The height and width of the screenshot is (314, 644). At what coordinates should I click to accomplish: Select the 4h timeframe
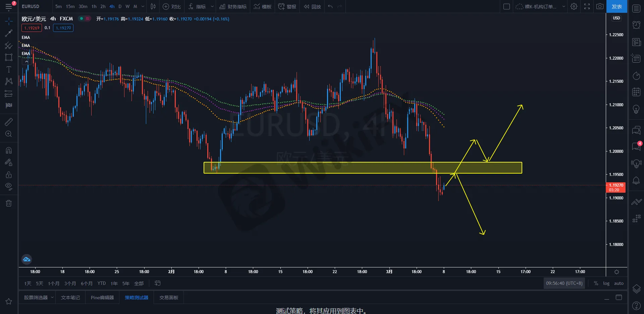tap(112, 6)
